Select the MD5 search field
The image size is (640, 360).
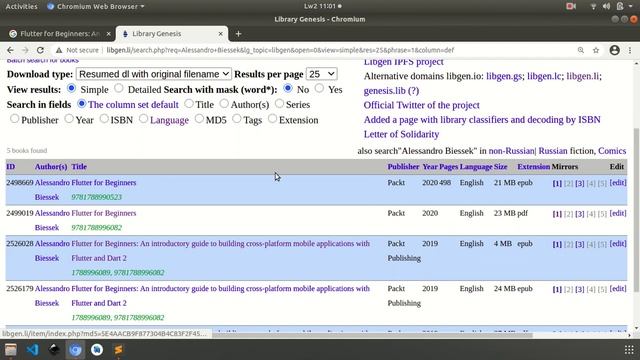click(199, 119)
